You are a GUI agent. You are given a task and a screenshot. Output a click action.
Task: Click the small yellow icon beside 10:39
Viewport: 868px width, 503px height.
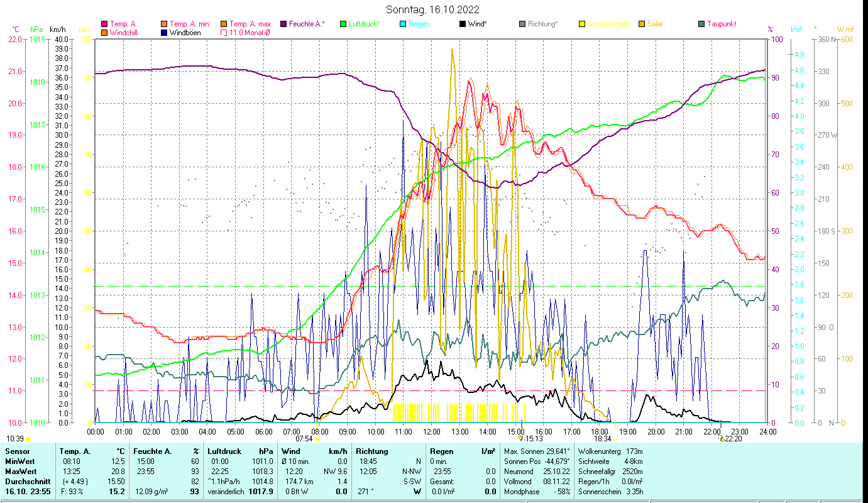[28, 438]
